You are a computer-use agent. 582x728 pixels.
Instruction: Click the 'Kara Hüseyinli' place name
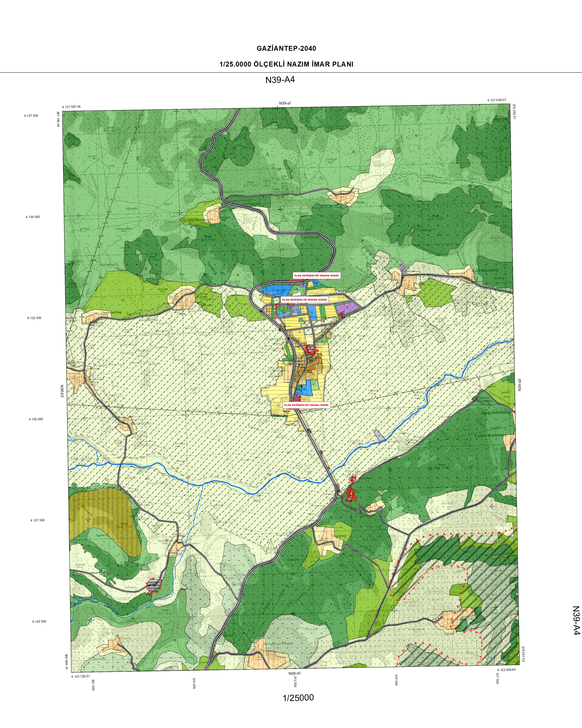point(485,270)
